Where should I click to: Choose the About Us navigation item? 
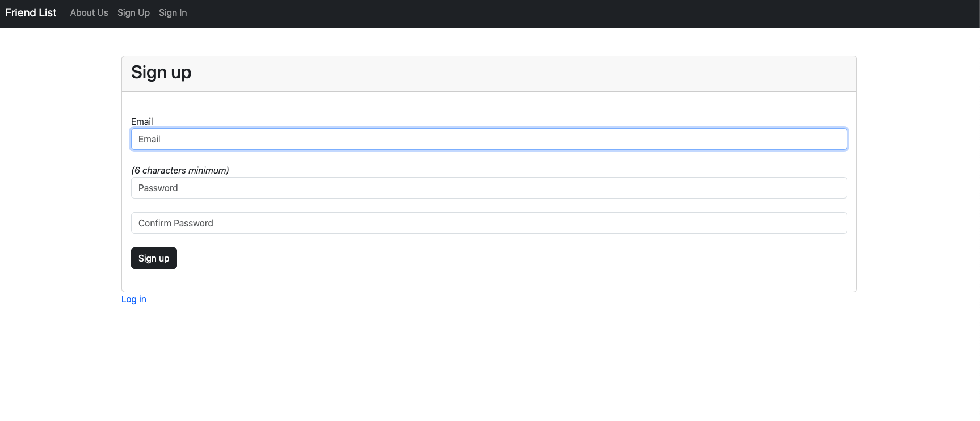(x=89, y=12)
